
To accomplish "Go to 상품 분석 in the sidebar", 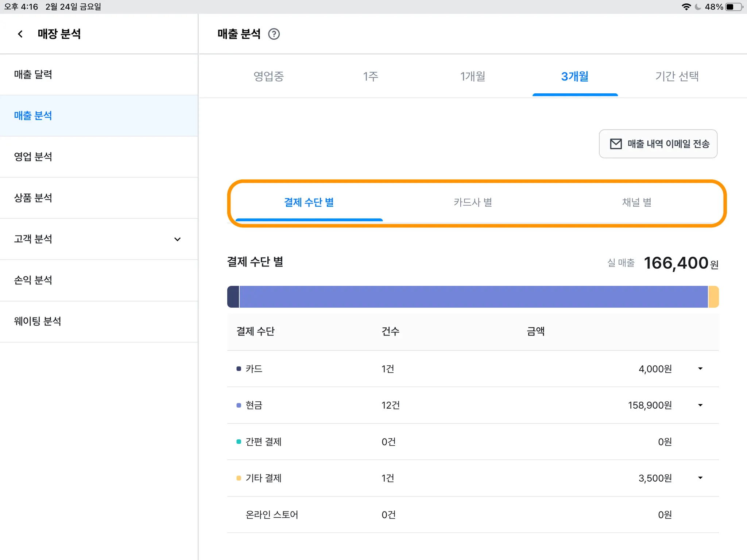I will [x=33, y=198].
